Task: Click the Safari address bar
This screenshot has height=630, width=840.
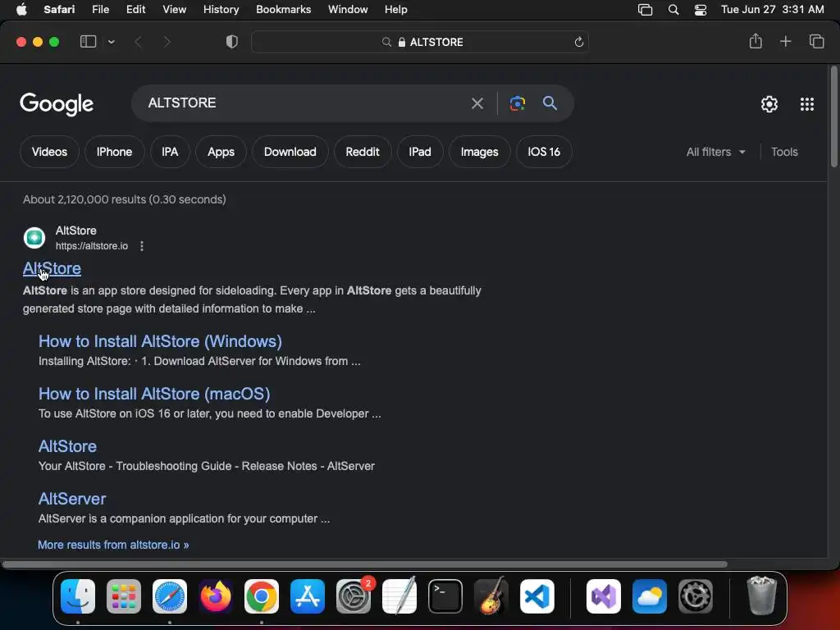Action: [x=420, y=42]
